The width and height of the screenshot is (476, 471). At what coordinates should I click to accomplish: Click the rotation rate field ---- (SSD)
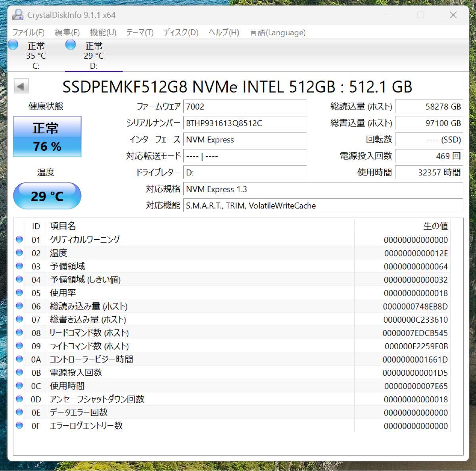[429, 140]
